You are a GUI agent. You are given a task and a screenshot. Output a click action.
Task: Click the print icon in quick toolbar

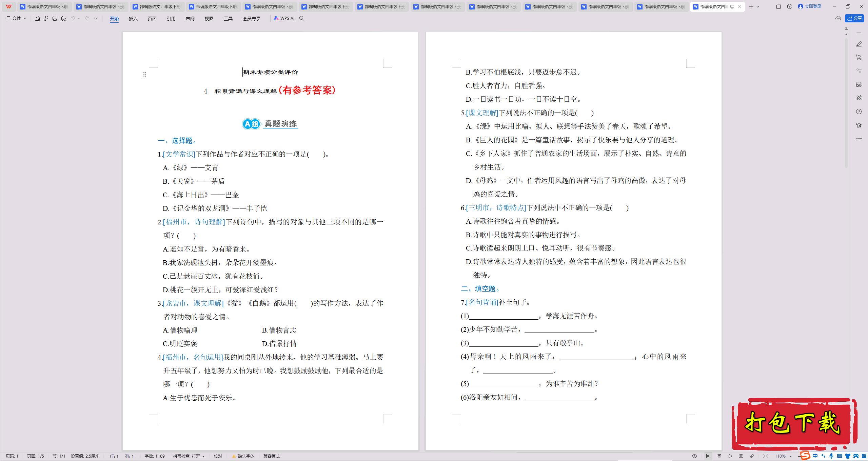click(x=55, y=18)
